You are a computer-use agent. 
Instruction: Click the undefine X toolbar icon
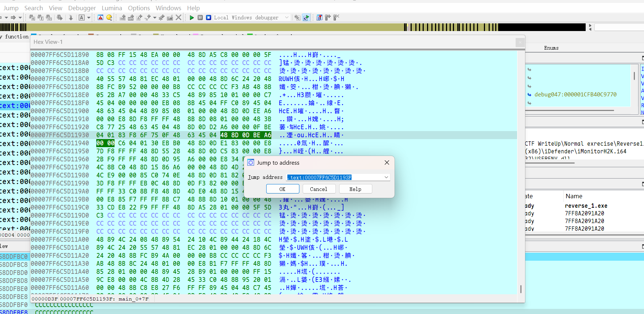178,18
